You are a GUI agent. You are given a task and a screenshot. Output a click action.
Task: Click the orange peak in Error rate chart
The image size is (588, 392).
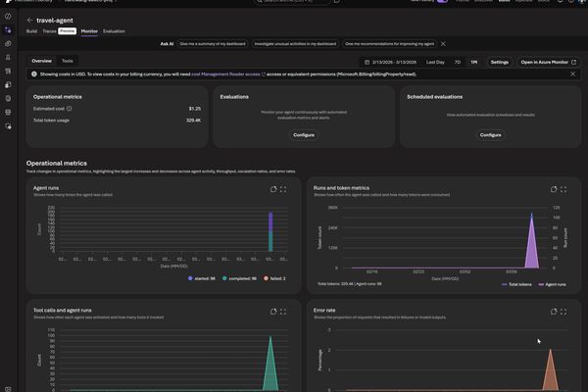pos(551,371)
